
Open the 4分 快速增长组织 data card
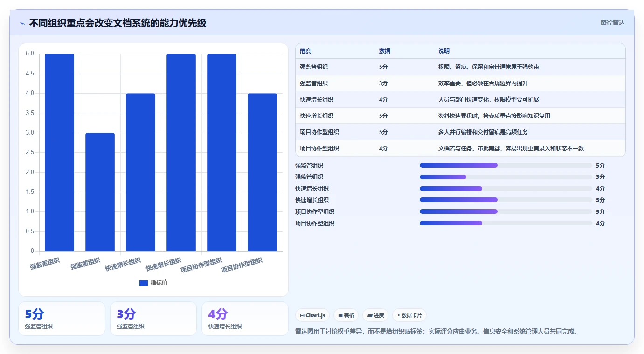pyautogui.click(x=245, y=319)
